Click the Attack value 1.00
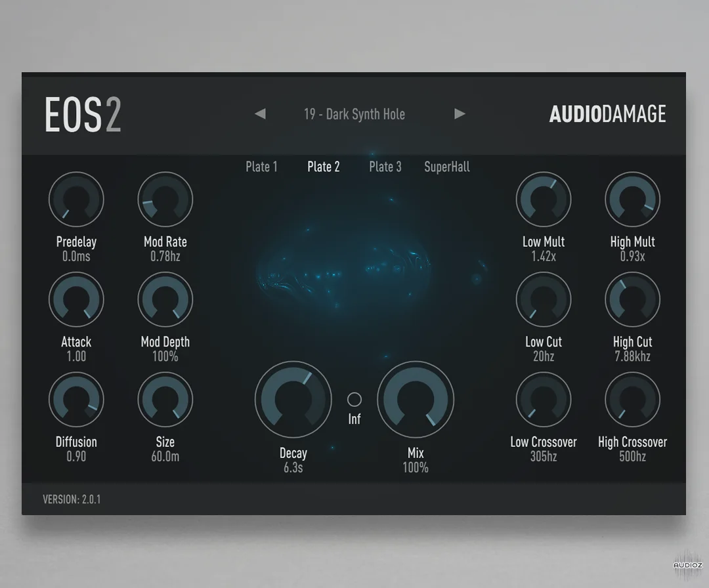Screen dimensions: 709x588 tap(76, 356)
